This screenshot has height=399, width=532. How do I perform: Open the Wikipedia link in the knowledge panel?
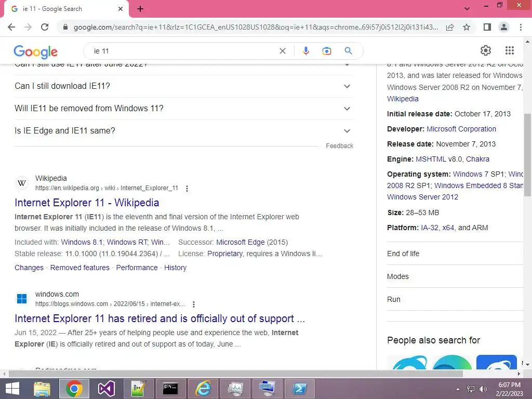coord(403,99)
